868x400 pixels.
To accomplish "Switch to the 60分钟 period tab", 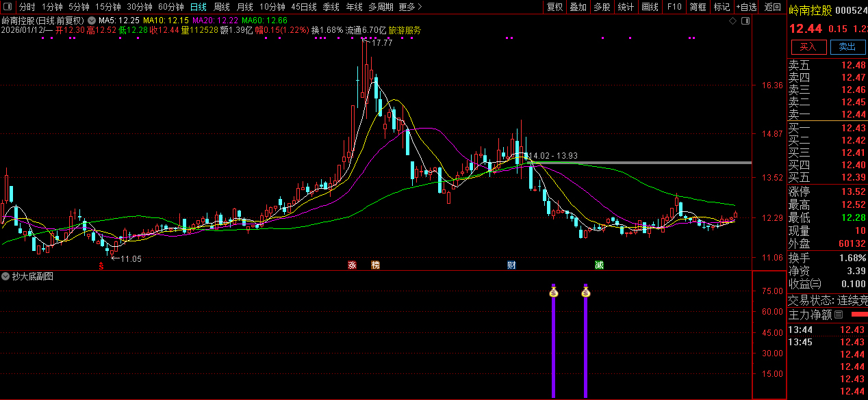I will [170, 7].
